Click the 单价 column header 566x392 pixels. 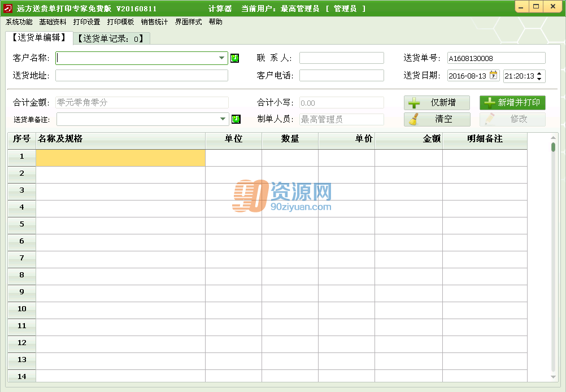coord(346,141)
